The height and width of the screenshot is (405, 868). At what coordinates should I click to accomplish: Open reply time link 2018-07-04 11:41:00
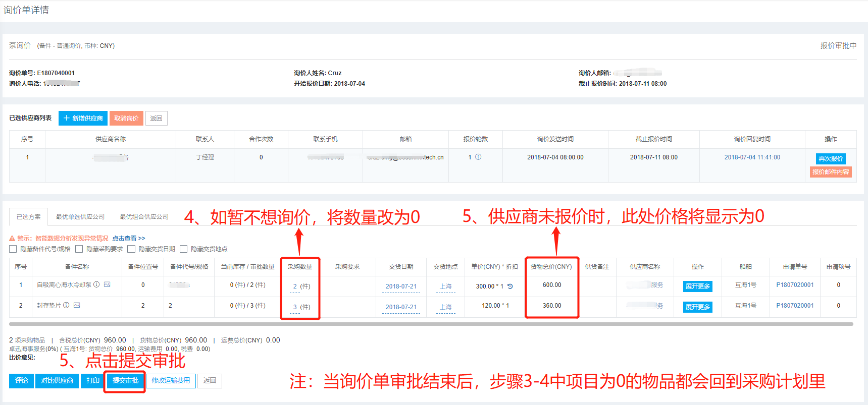tap(752, 157)
